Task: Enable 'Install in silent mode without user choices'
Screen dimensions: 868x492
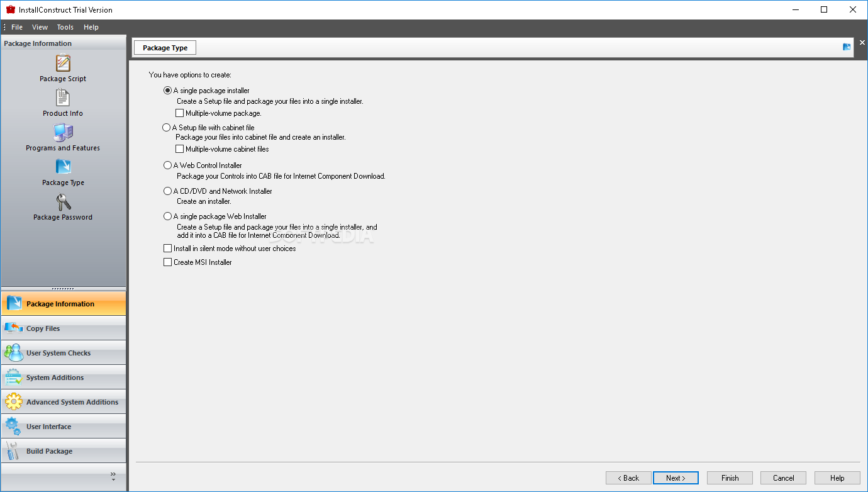Action: click(x=167, y=249)
